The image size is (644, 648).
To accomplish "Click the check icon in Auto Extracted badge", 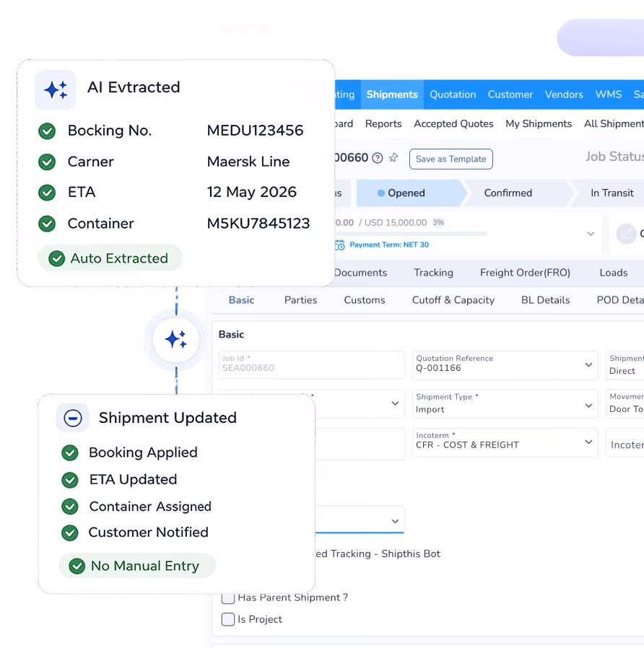I will click(56, 259).
